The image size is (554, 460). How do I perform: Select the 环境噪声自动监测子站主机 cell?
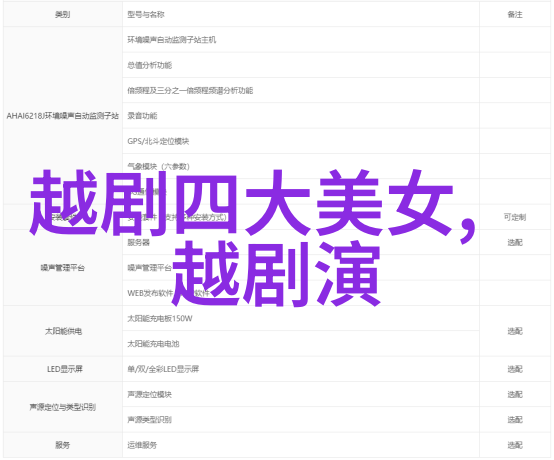click(301, 40)
